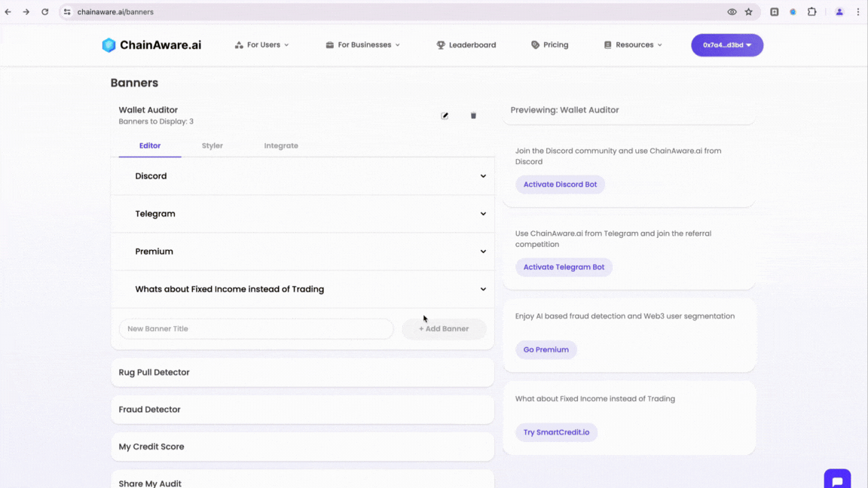Expand the Fixed Income banner chevron
This screenshot has width=868, height=488.
[x=483, y=289]
